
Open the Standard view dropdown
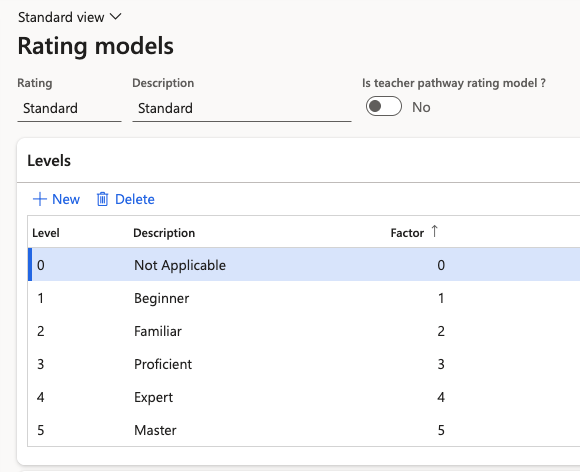tap(70, 17)
